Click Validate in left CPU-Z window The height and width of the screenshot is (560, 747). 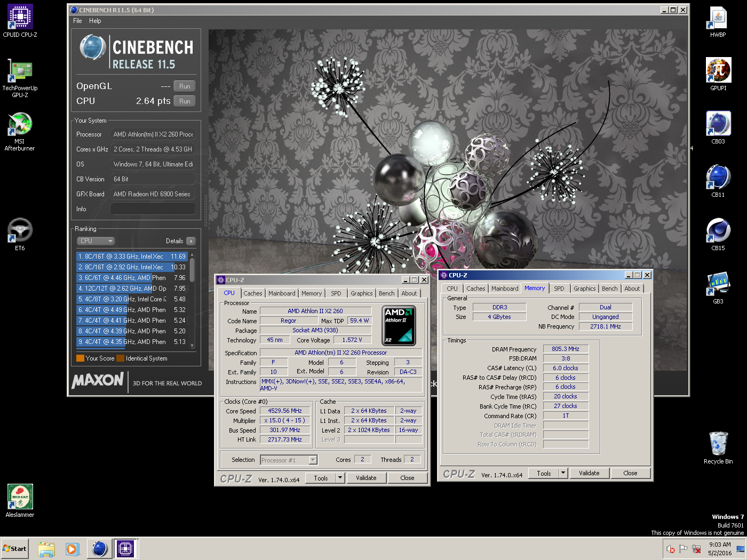(366, 478)
